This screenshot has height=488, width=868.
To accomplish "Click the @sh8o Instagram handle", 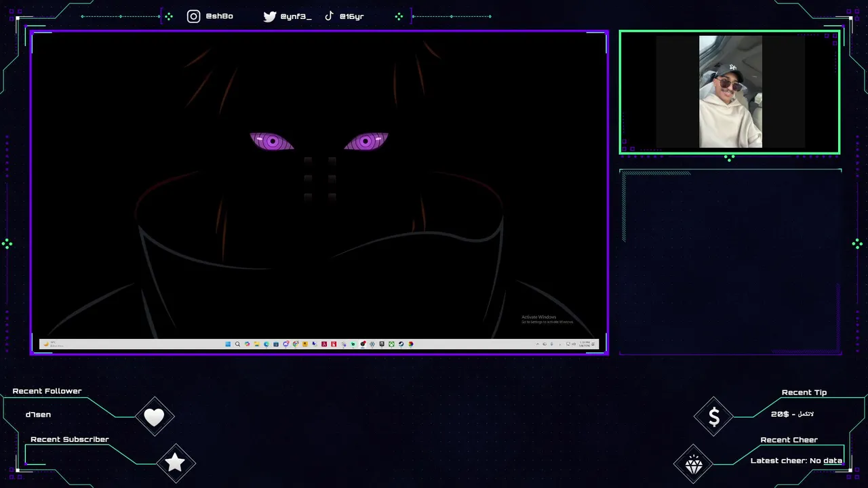I will [x=219, y=16].
